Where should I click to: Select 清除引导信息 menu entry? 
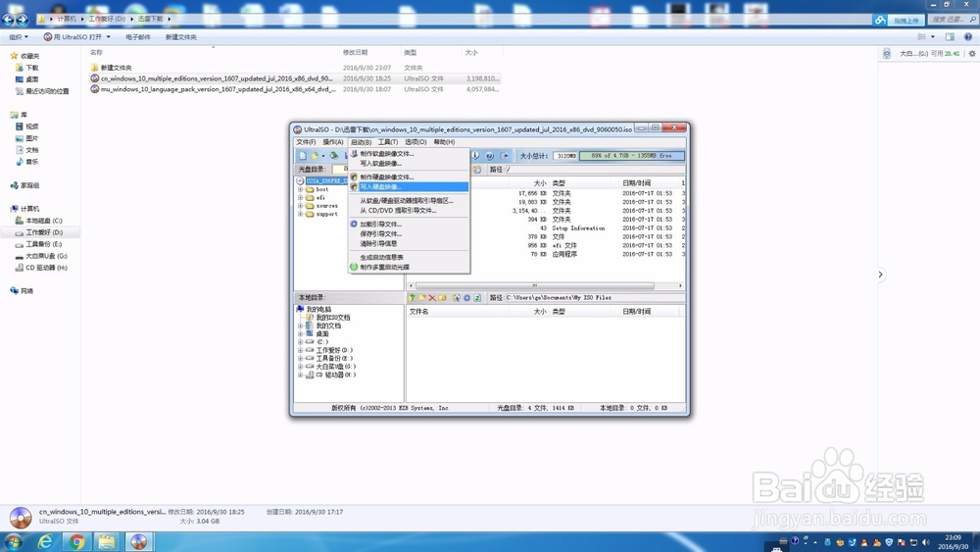[x=409, y=243]
